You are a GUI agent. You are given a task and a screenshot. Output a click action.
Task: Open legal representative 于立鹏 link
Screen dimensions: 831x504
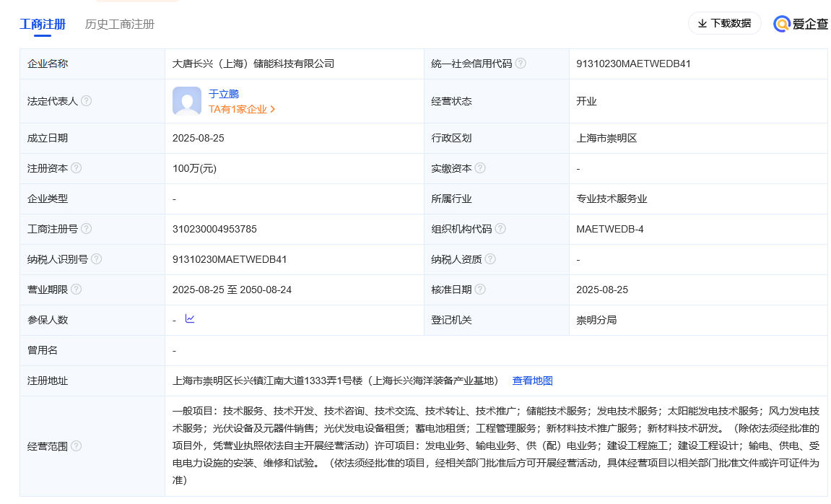click(224, 94)
